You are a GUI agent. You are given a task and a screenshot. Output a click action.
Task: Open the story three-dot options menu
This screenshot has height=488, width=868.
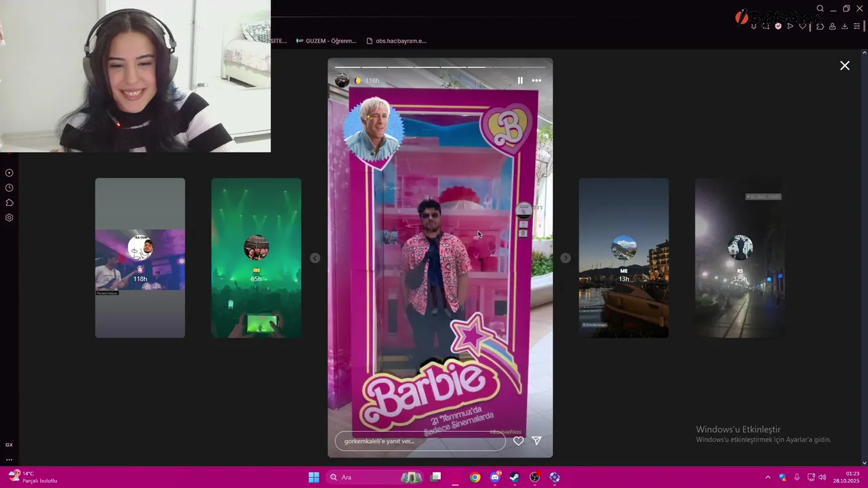coord(536,81)
